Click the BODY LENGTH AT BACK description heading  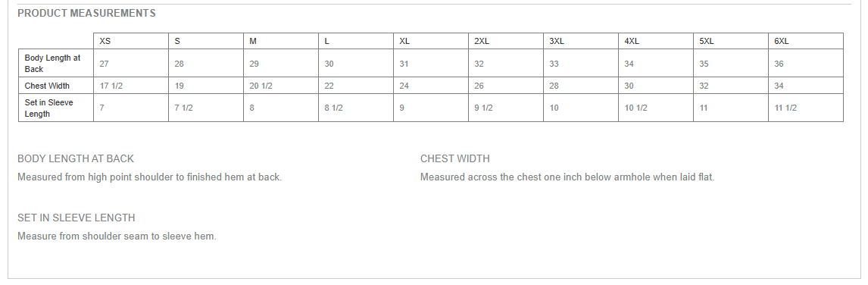click(76, 158)
